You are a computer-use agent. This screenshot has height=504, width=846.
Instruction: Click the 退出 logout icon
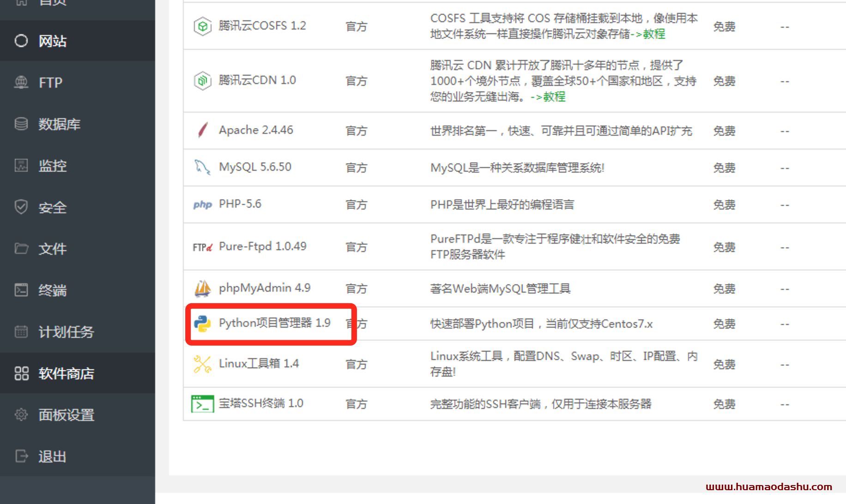[x=21, y=456]
